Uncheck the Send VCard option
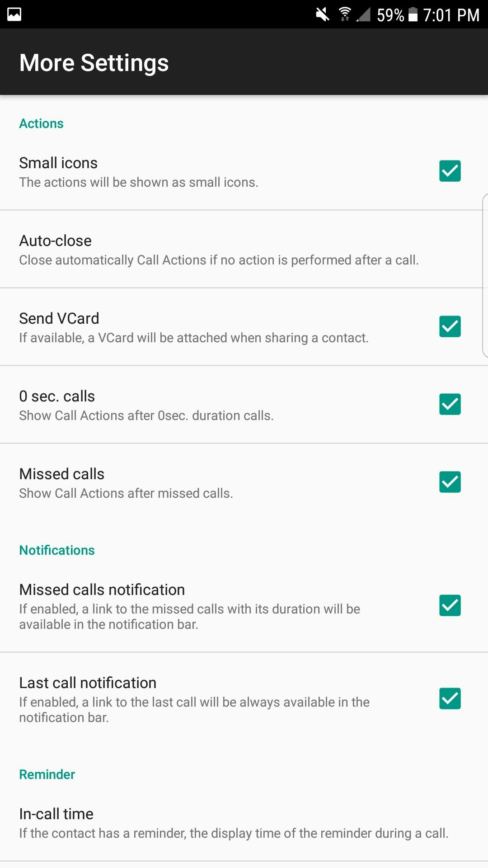The height and width of the screenshot is (868, 488). (450, 327)
